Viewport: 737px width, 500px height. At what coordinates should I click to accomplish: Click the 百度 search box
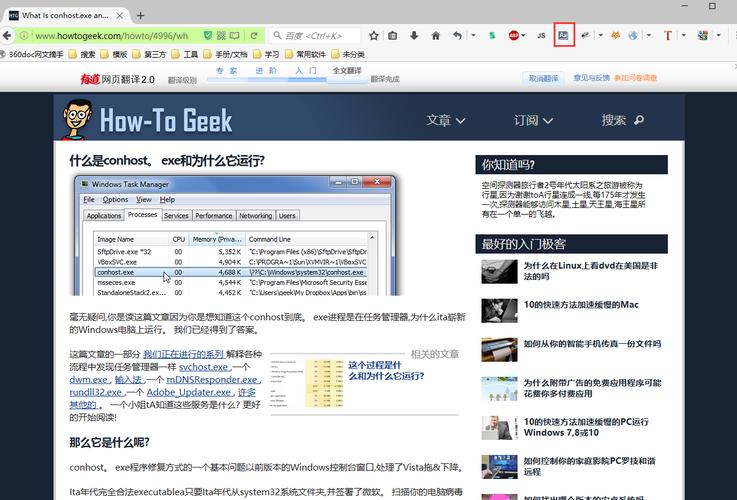[x=316, y=36]
